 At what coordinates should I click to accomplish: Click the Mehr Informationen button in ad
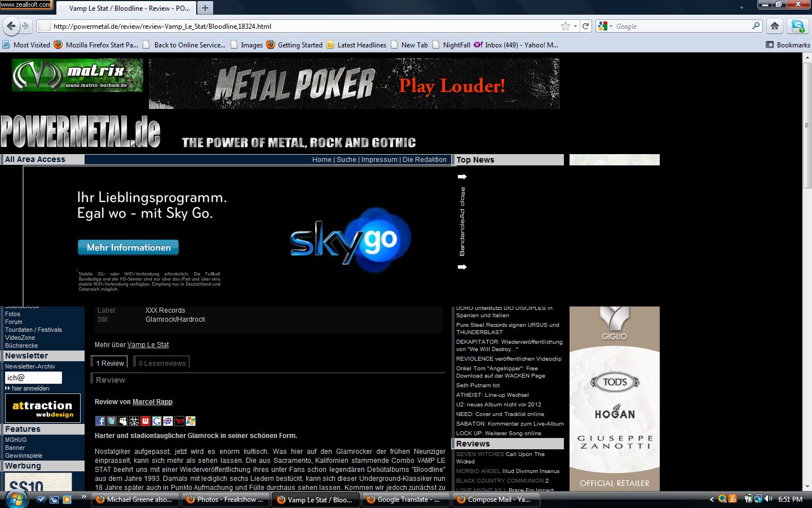pos(128,247)
